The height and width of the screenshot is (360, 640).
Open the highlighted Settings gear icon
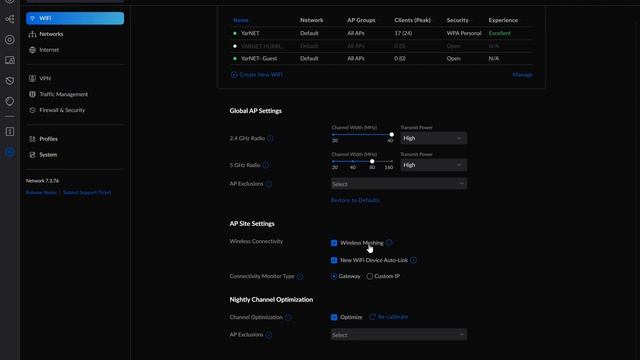(10, 152)
